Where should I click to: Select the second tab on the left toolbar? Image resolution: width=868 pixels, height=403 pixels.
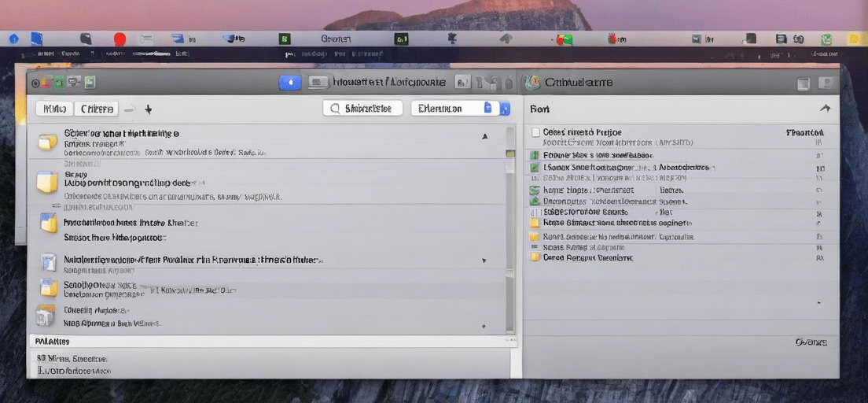click(x=97, y=109)
